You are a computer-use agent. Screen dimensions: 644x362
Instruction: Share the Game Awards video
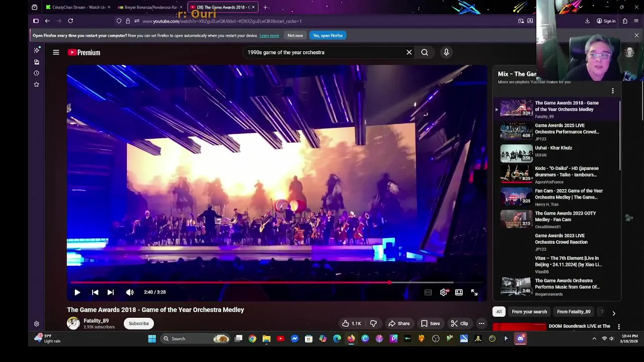pos(399,324)
